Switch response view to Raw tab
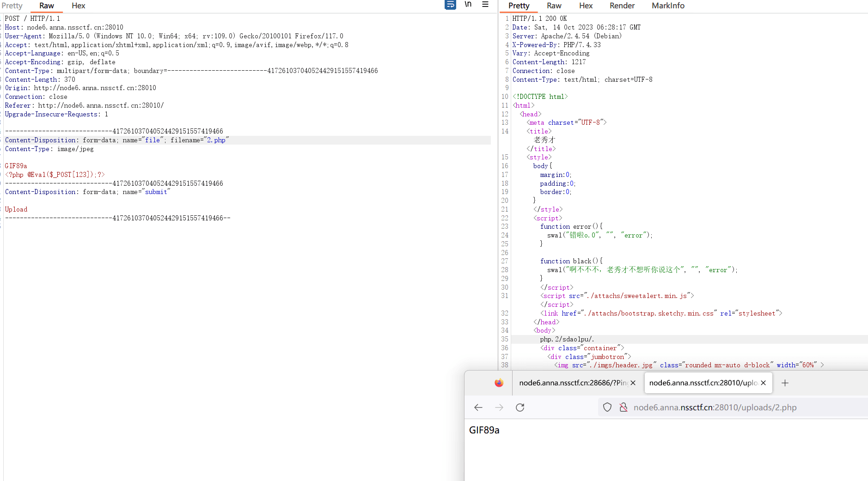The image size is (868, 481). point(554,6)
